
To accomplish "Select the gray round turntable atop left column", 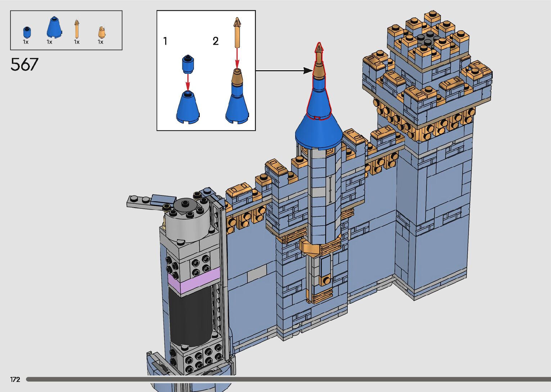I will (187, 220).
